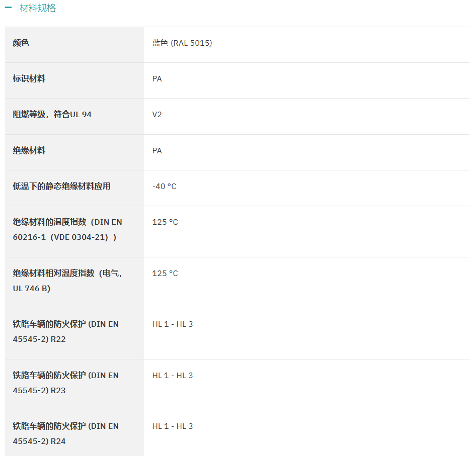This screenshot has height=456, width=476.
Task: Select the 绝缘材料 row label
Action: [x=29, y=151]
